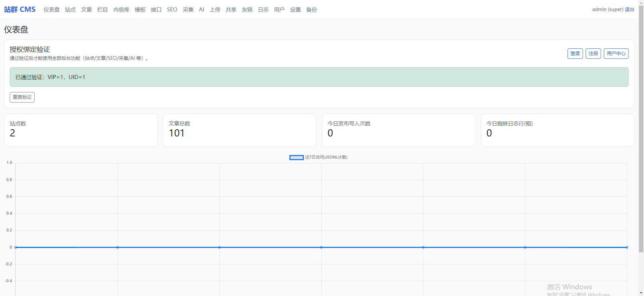Open 设置 from the navigation bar
The height and width of the screenshot is (296, 644).
(295, 10)
